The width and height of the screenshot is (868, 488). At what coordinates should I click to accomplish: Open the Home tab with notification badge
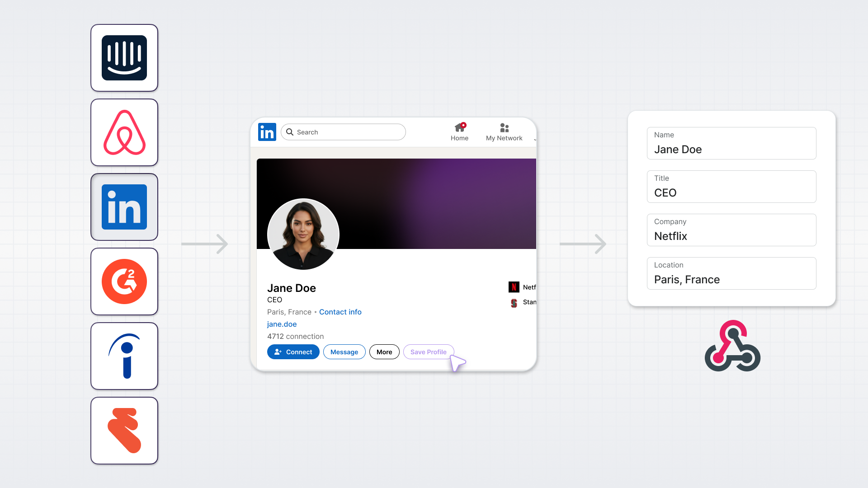459,132
